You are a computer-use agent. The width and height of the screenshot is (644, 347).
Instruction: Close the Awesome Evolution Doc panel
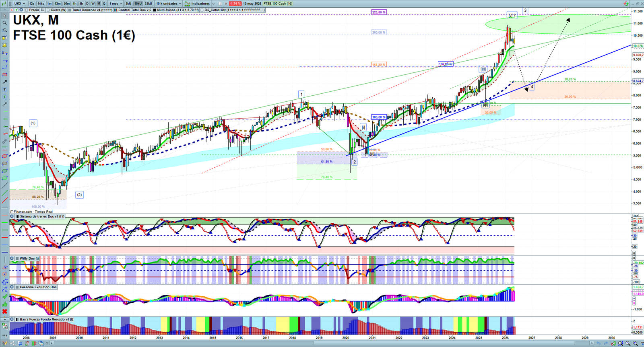pos(12,287)
